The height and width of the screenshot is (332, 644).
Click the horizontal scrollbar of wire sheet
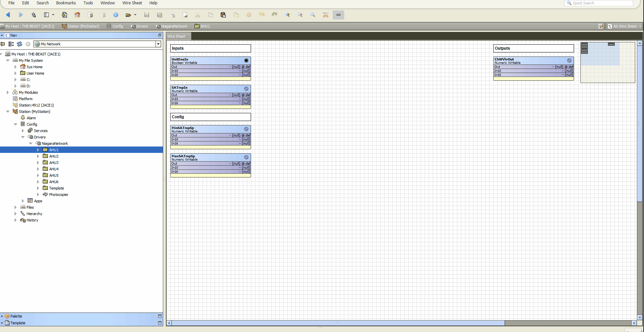(x=338, y=323)
